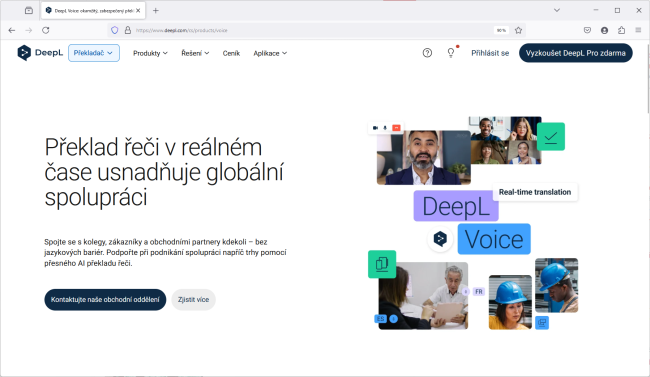
Task: Click the four-person video grid image
Action: (x=505, y=140)
